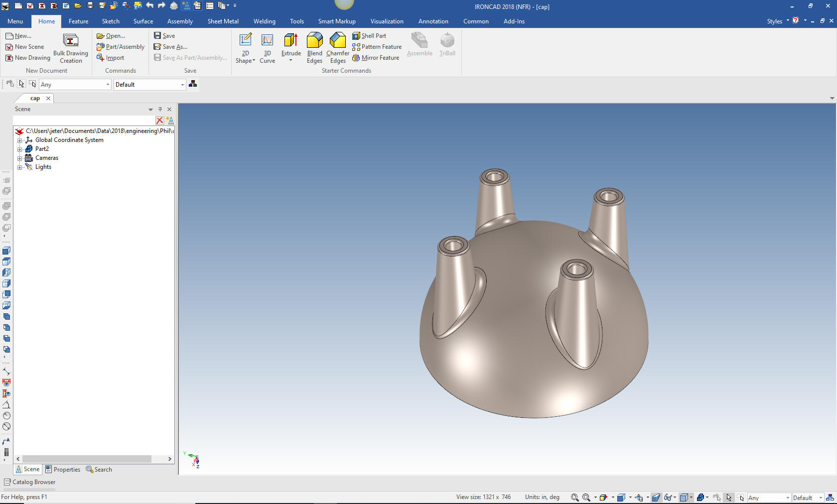Expand the Global Coordinate System node
This screenshot has height=504, width=837.
coord(20,140)
